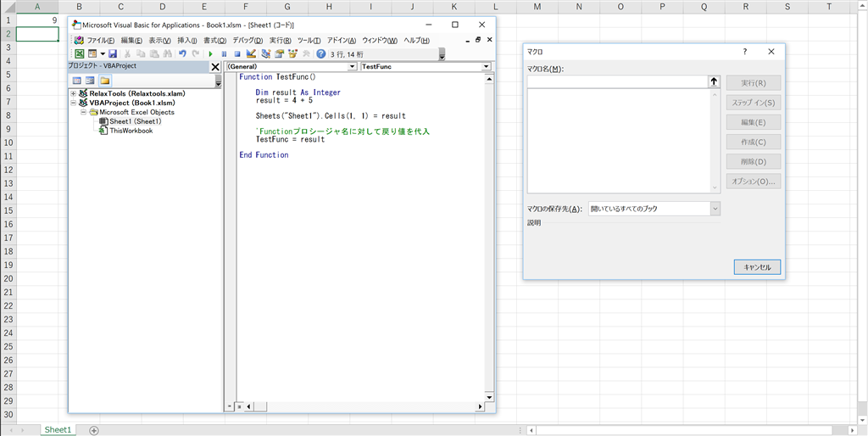Open the Insert UserForm dropdown arrow
The width and height of the screenshot is (868, 436).
pos(103,53)
